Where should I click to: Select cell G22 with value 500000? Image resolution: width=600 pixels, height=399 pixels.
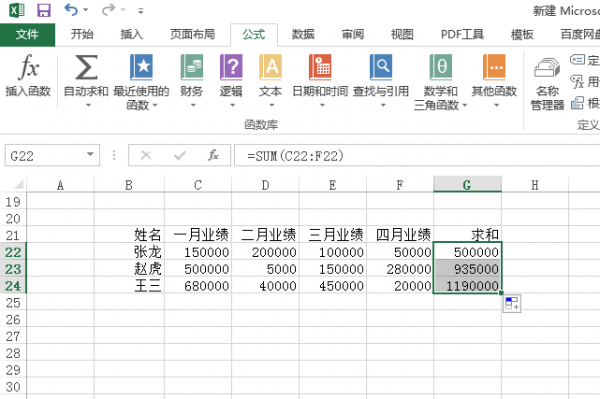point(467,252)
